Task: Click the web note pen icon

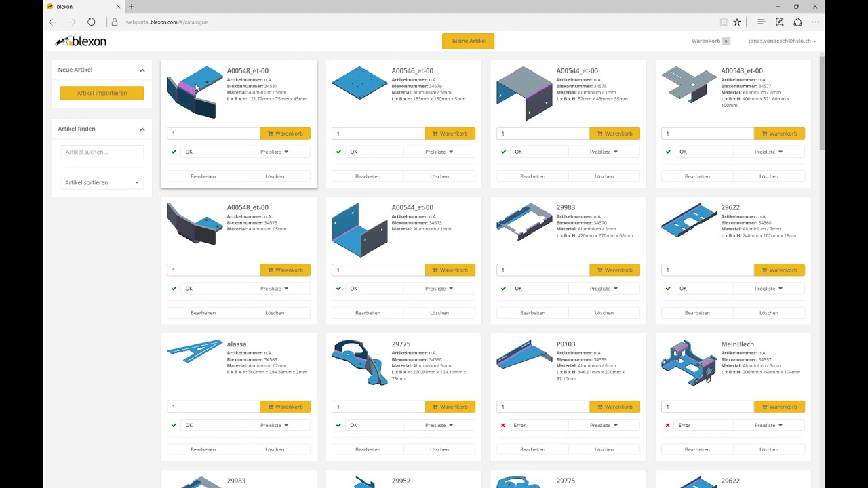Action: pyautogui.click(x=780, y=22)
